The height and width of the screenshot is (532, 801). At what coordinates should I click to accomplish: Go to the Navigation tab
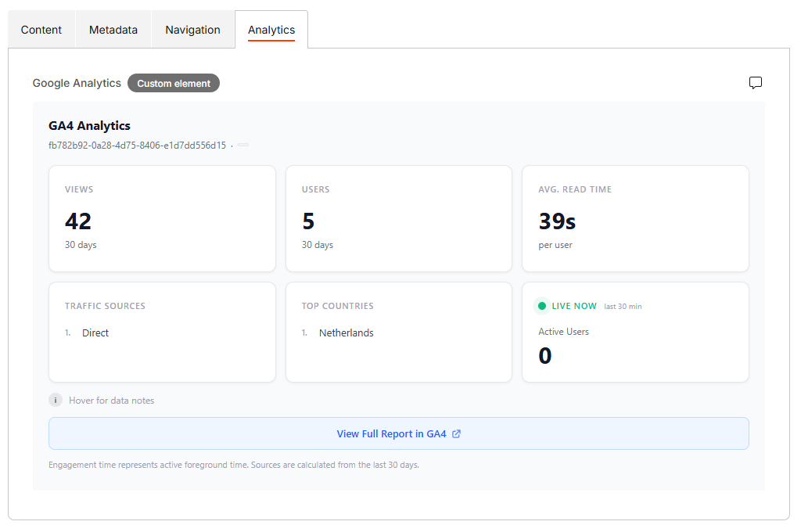(192, 30)
